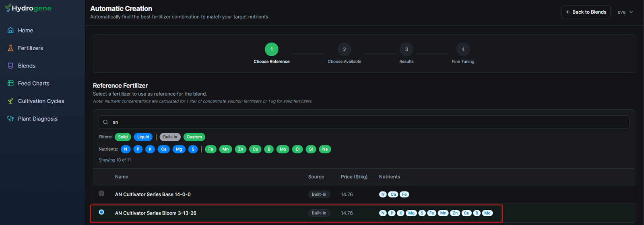Screen dimensions: 644x225
Task: Toggle the K nutrient filter
Action: click(150, 149)
